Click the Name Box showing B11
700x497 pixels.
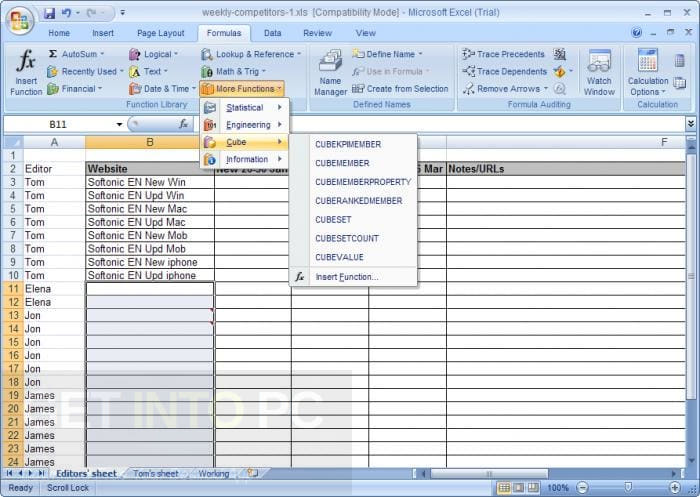[x=58, y=125]
